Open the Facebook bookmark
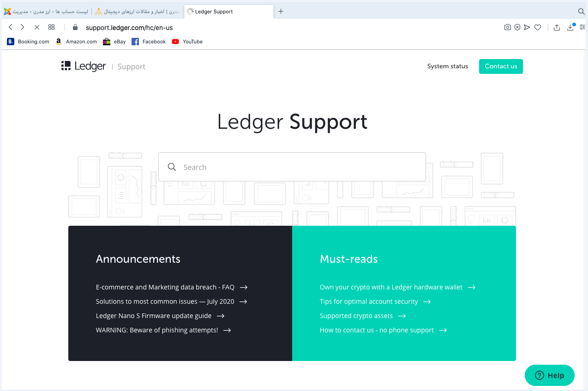Viewport: 588px width, 391px height. (149, 42)
